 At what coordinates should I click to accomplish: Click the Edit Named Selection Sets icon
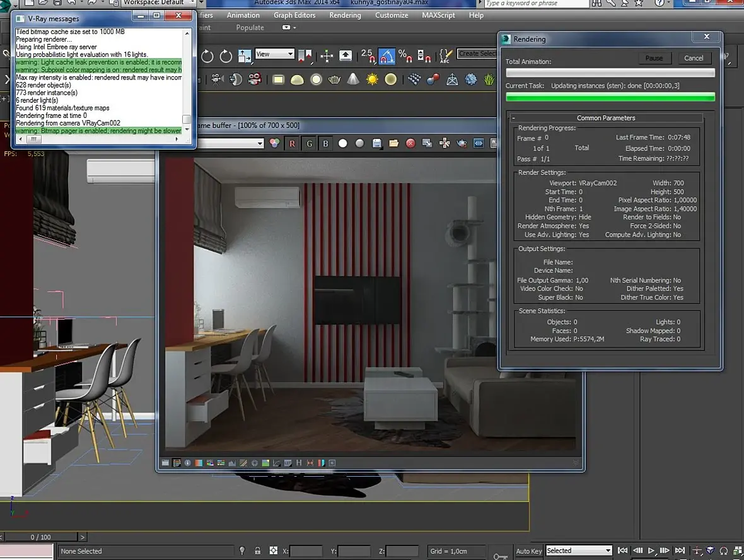(x=446, y=56)
